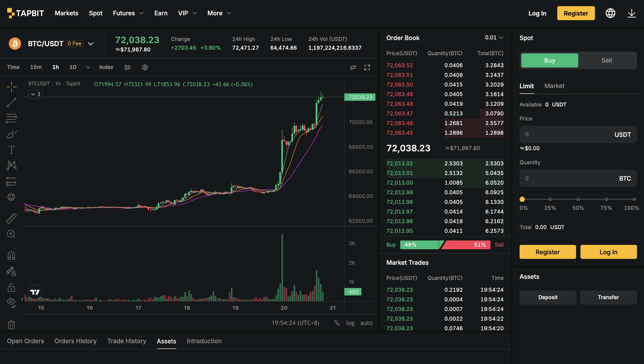The image size is (644, 364).
Task: Click the download app icon
Action: [x=632, y=13]
